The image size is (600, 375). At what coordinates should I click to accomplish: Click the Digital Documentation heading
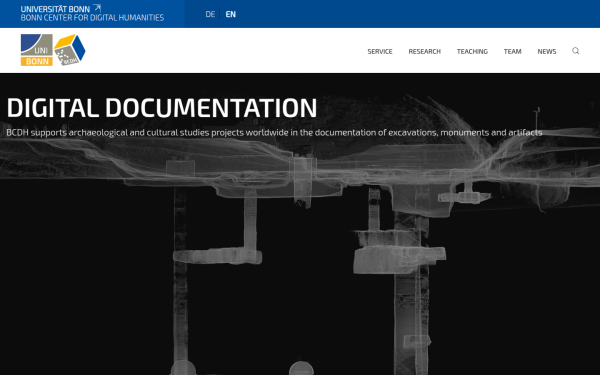point(162,108)
